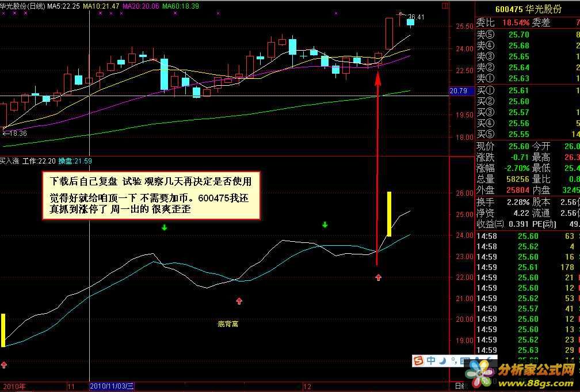Select the 卖② 25.64 ask row
Image resolution: width=580 pixels, height=392 pixels.
point(528,67)
